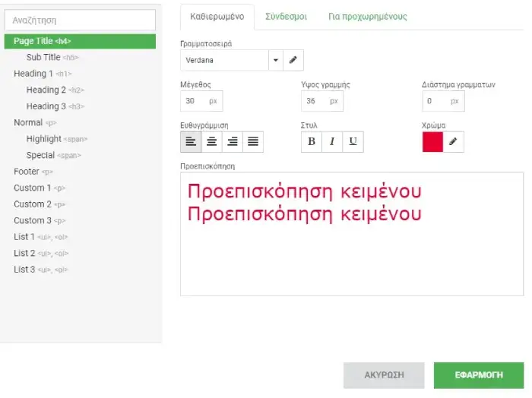532x398 pixels.
Task: Justify text alignment
Action: click(253, 142)
